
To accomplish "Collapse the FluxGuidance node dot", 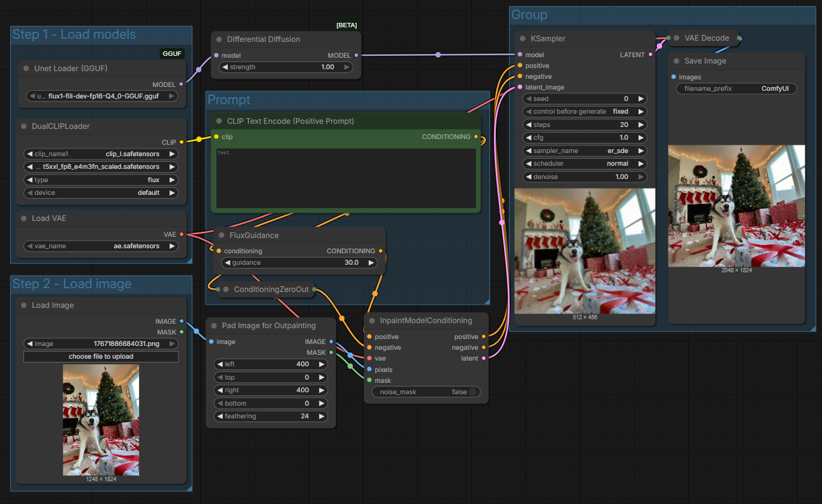I will 222,235.
